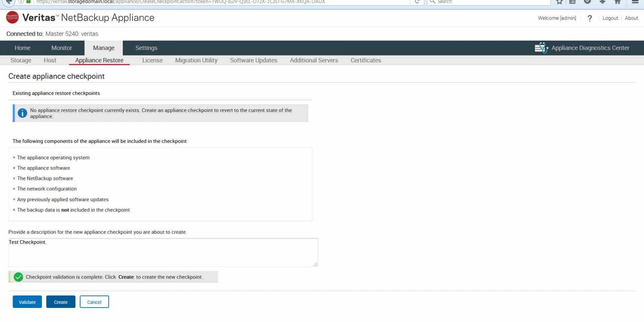This screenshot has height=322, width=644.
Task: Open Additional Servers submenu
Action: (x=314, y=60)
